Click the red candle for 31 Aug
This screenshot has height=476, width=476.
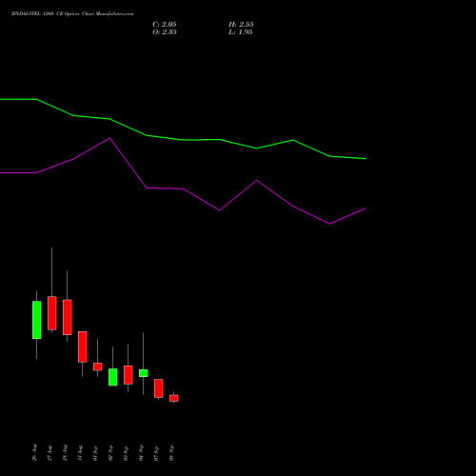83,347
